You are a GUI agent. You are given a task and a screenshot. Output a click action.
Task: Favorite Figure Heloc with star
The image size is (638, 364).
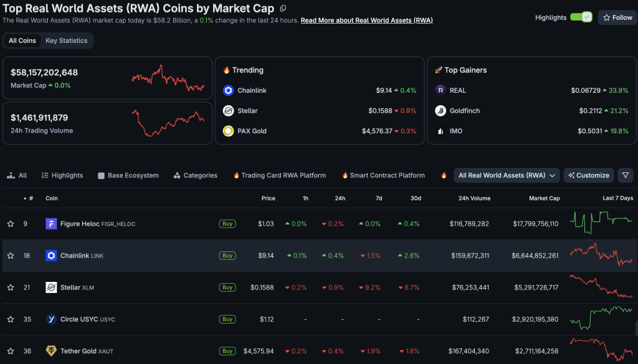11,224
